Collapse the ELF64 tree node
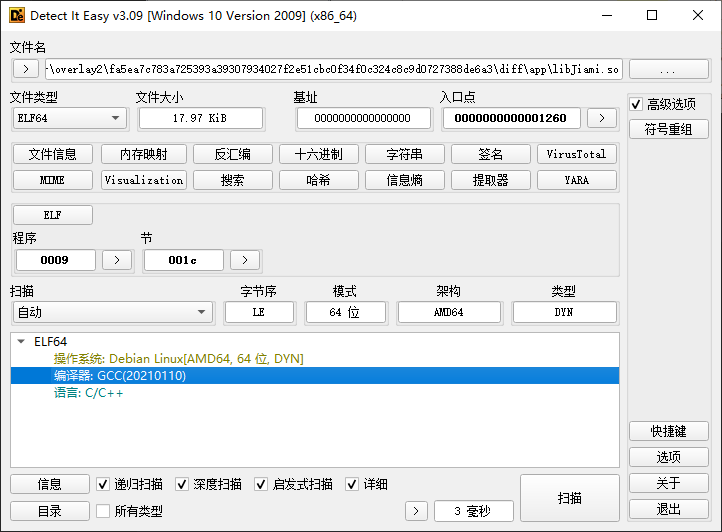722x532 pixels. pos(21,342)
